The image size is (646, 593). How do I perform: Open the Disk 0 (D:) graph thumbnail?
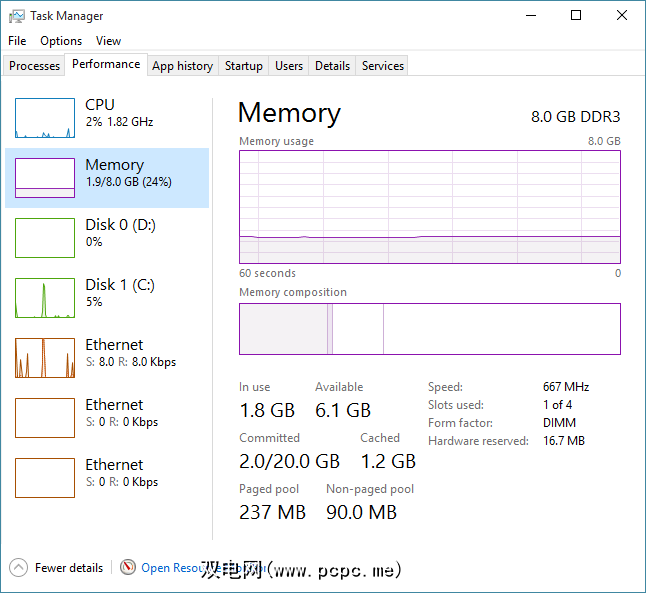[45, 238]
